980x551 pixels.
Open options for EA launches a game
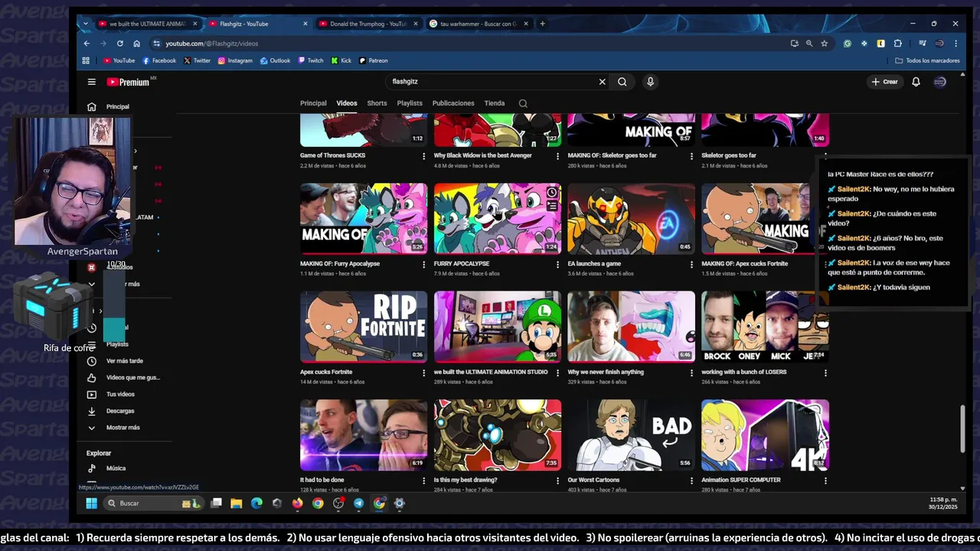[691, 265]
